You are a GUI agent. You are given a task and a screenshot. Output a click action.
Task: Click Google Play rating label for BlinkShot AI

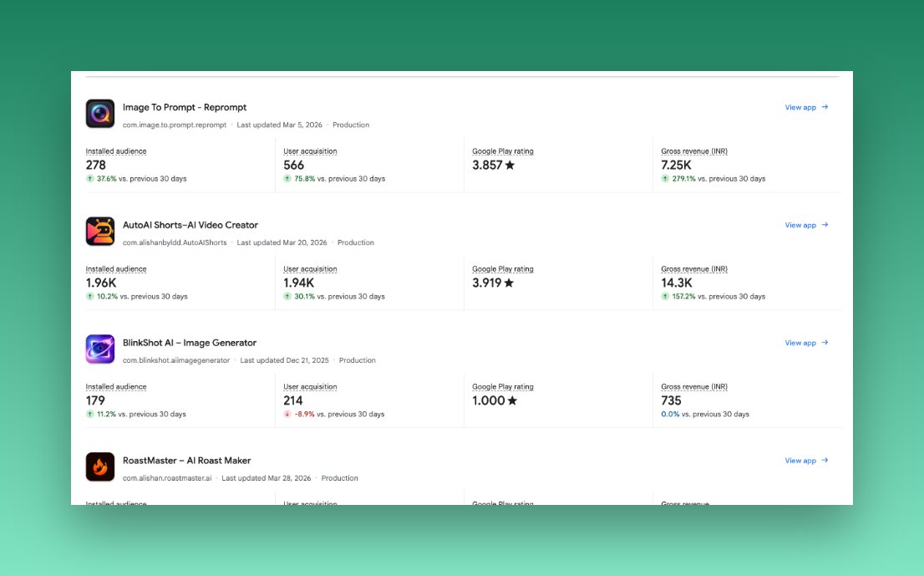(503, 387)
